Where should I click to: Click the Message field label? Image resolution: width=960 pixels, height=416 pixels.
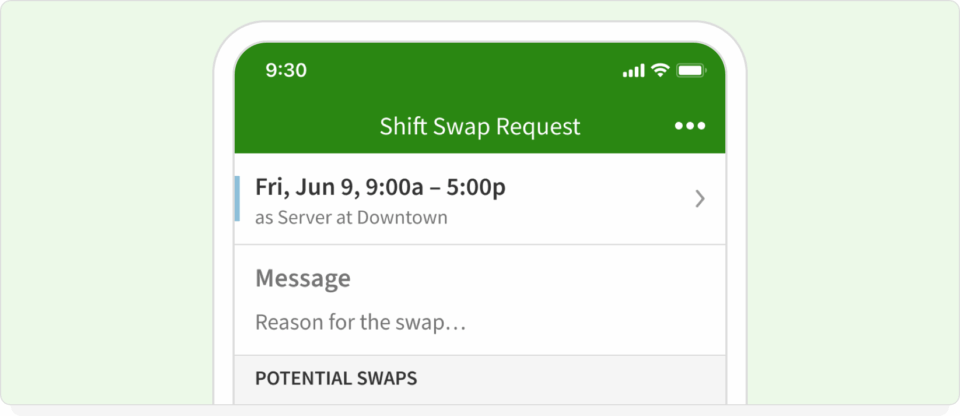click(x=303, y=278)
